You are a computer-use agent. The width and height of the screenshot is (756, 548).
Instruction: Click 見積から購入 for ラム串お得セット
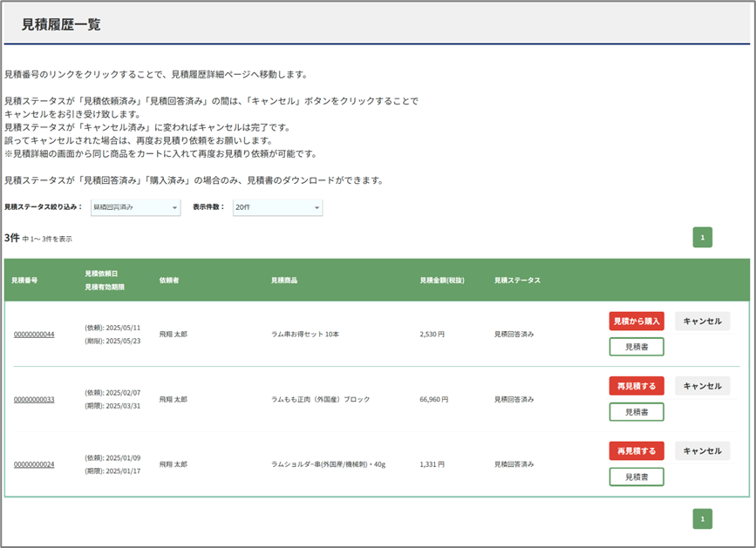click(x=637, y=321)
